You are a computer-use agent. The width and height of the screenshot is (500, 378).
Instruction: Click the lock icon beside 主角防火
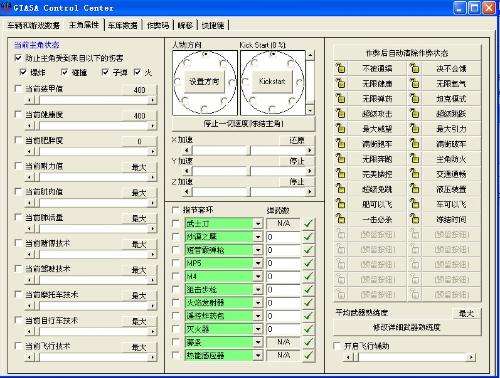[x=415, y=159]
